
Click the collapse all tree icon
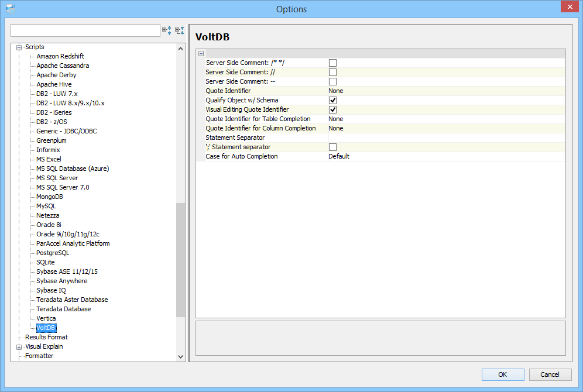180,30
